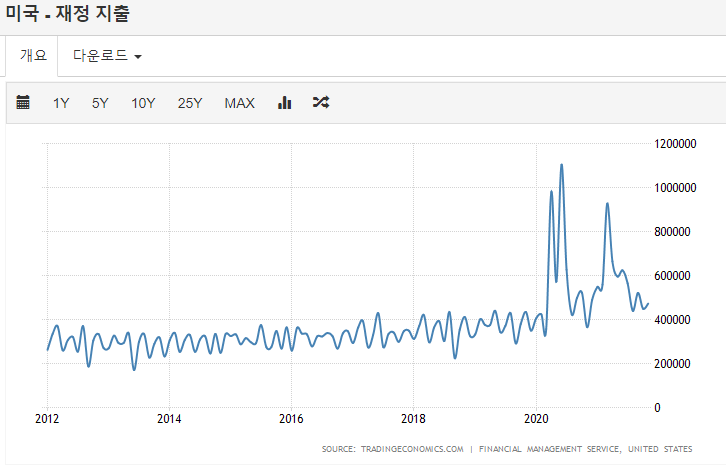Choose the 25Y time range

coord(190,103)
